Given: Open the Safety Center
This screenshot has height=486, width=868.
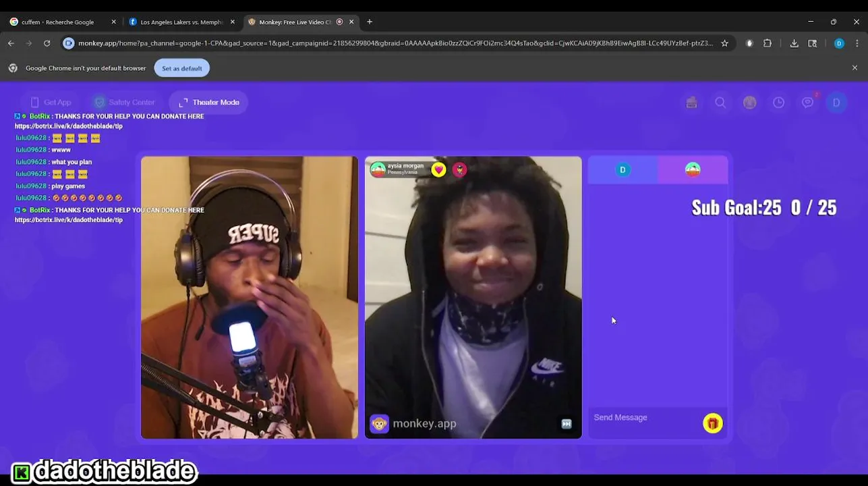Looking at the screenshot, I should (125, 103).
